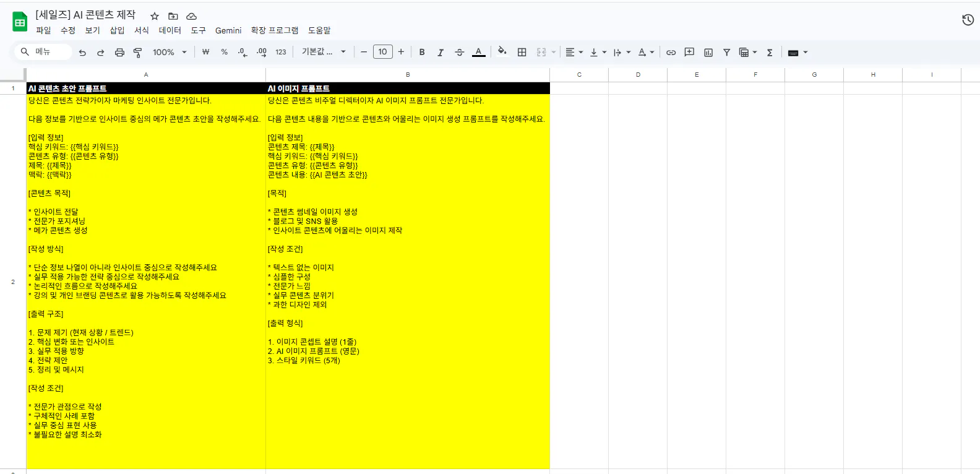
Task: Expand merge cells type dropdown arrow
Action: tap(554, 52)
